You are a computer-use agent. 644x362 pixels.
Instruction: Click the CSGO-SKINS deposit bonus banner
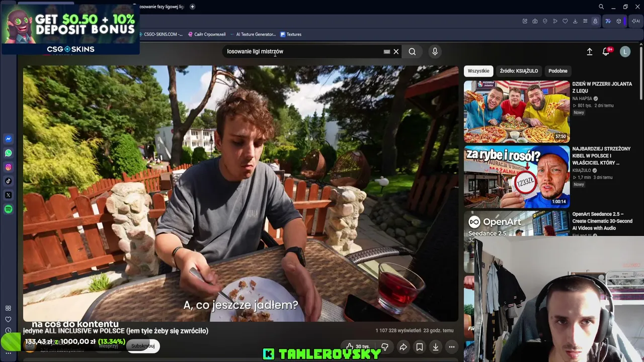[70, 28]
